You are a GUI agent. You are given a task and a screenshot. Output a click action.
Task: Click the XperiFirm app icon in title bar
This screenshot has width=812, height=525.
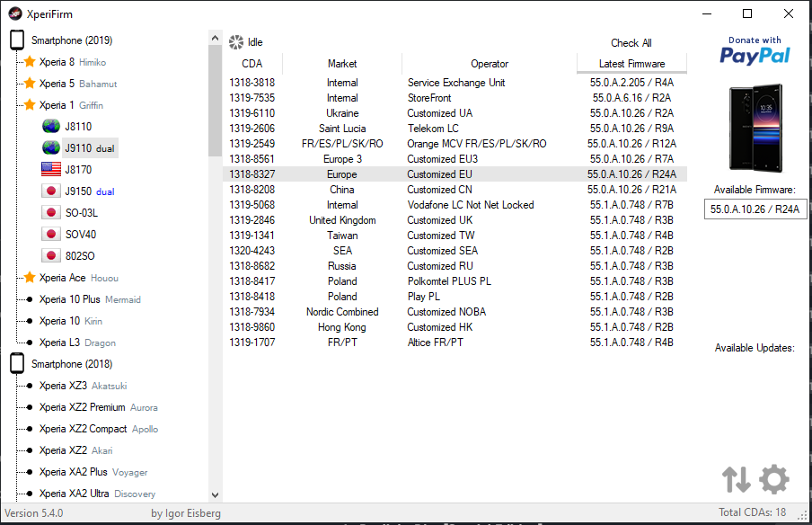point(15,14)
